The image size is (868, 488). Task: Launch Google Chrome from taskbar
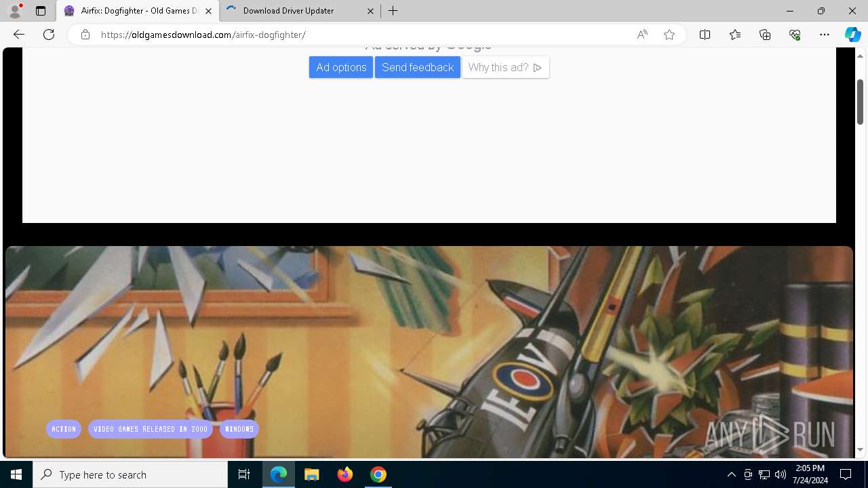[x=378, y=474]
